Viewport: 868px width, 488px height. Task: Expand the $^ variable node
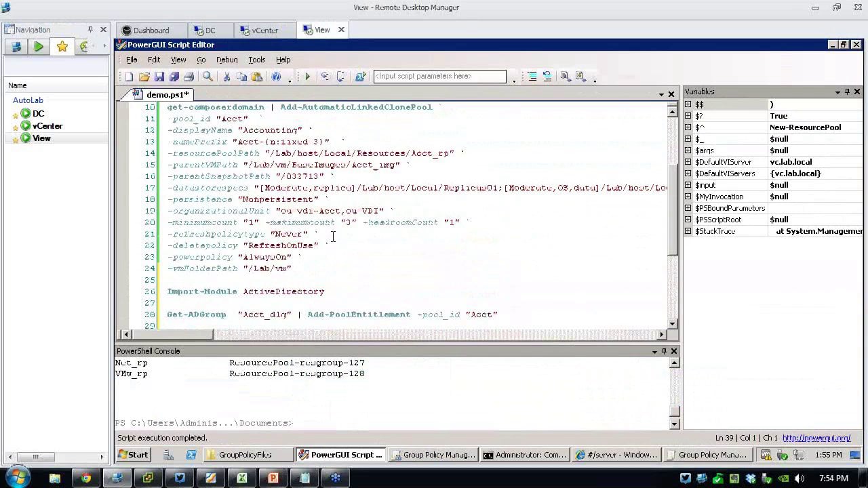pyautogui.click(x=688, y=127)
